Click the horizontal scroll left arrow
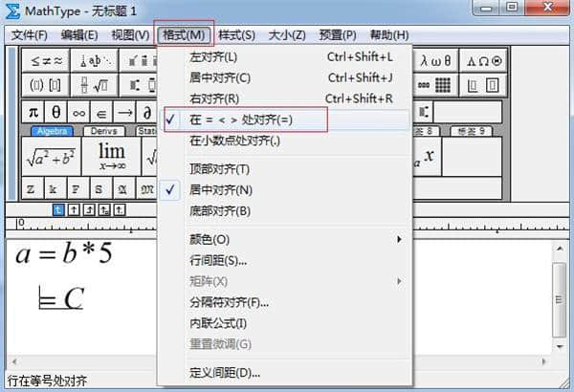The height and width of the screenshot is (392, 574). point(14,362)
